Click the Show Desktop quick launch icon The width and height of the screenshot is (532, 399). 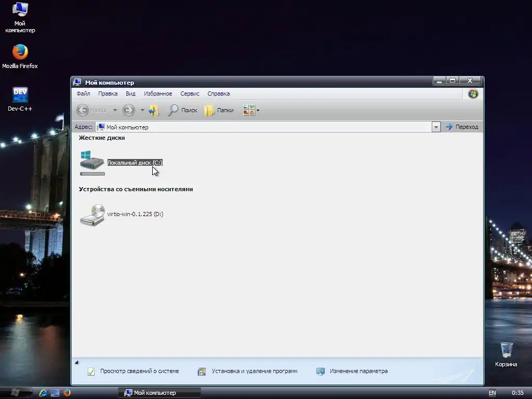pos(55,393)
